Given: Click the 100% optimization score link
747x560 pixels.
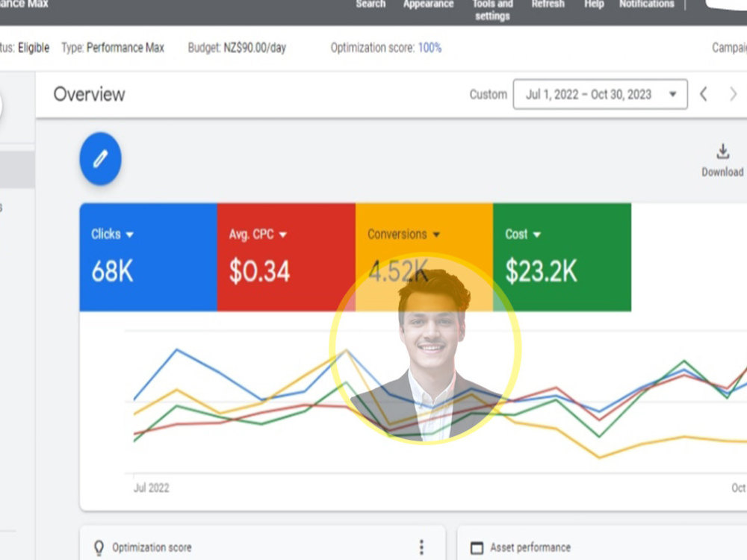Looking at the screenshot, I should point(430,48).
